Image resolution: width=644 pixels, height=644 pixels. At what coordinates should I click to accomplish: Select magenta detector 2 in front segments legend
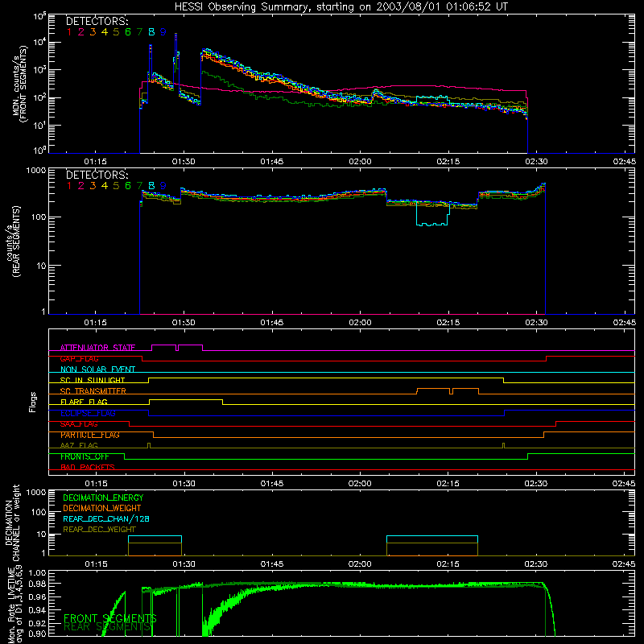(x=81, y=32)
